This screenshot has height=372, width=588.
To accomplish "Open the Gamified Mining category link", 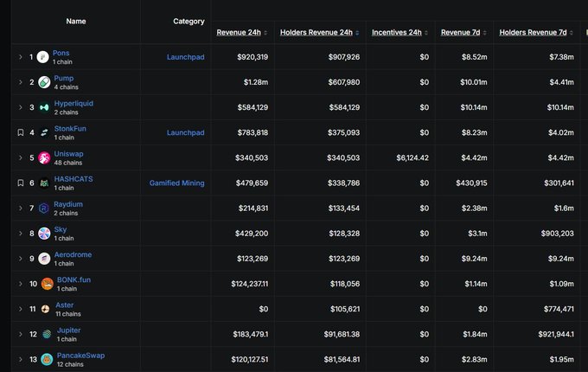I will pos(177,183).
